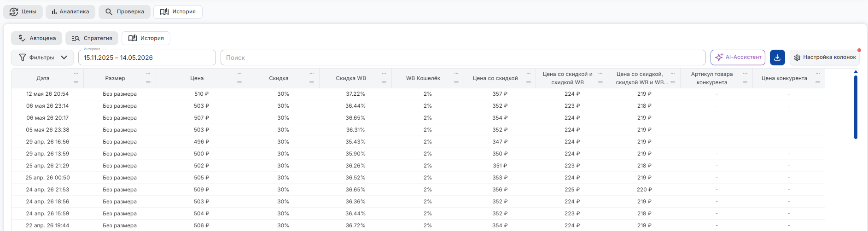This screenshot has height=231, width=868.
Task: Select the Автоцена sub-tab
Action: coord(37,38)
